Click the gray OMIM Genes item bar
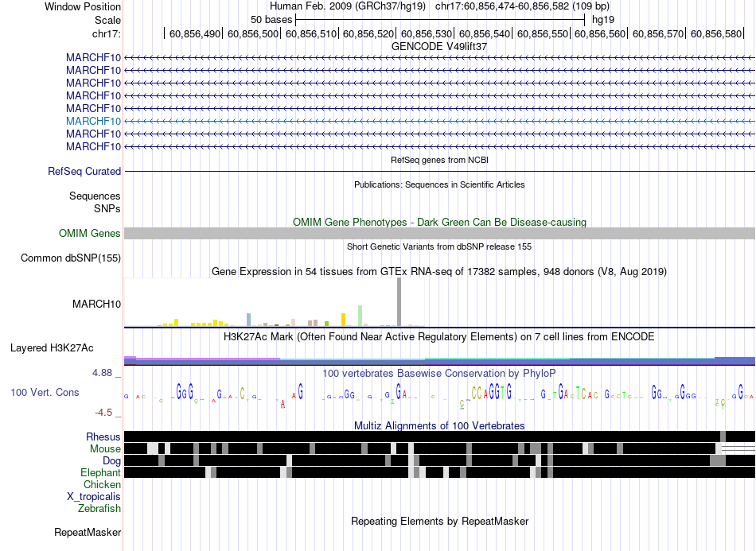 click(x=439, y=234)
